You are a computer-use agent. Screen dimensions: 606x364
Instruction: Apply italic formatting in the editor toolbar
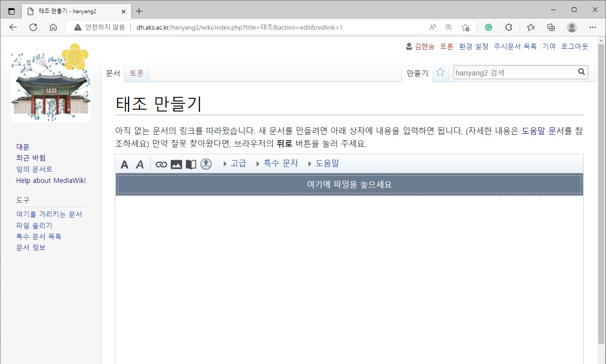tap(140, 164)
